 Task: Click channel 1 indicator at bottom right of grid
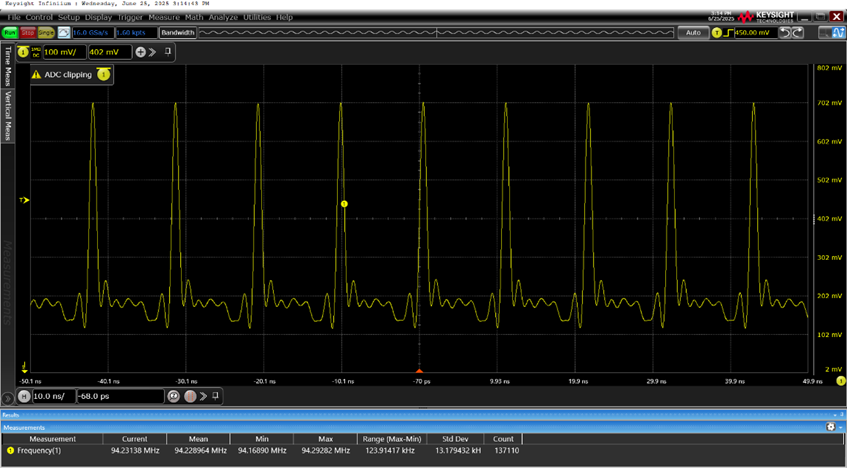pyautogui.click(x=841, y=381)
